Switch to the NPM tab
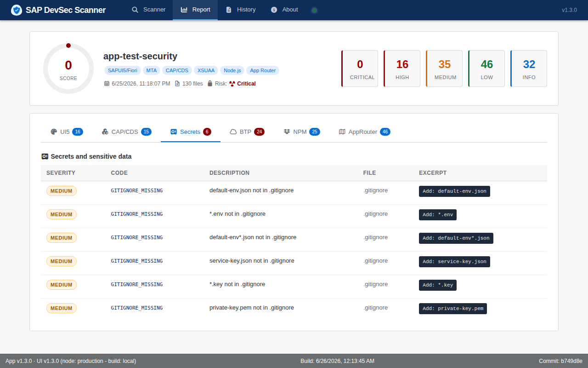This screenshot has width=588, height=368. point(302,132)
